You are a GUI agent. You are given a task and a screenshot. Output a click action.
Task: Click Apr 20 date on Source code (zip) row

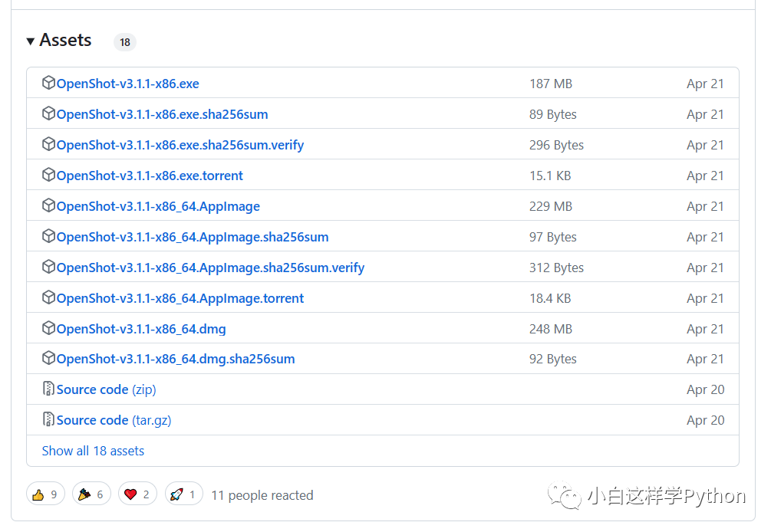706,389
